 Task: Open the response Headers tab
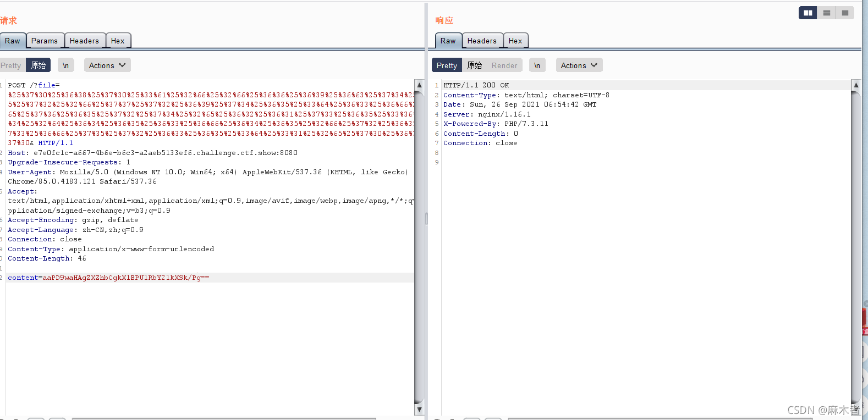point(482,41)
